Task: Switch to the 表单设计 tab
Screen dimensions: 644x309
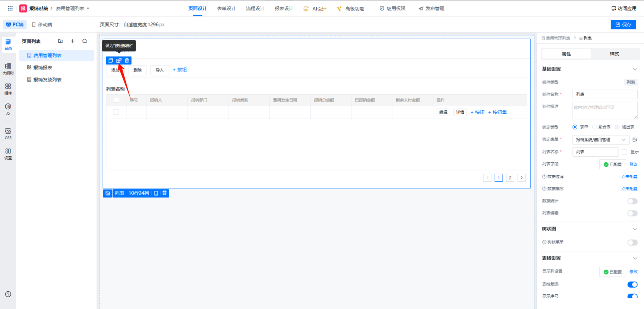Action: pyautogui.click(x=226, y=8)
